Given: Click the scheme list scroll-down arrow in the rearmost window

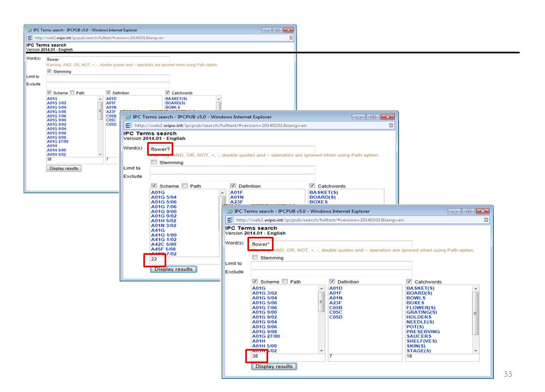Looking at the screenshot, I should click(x=100, y=154).
